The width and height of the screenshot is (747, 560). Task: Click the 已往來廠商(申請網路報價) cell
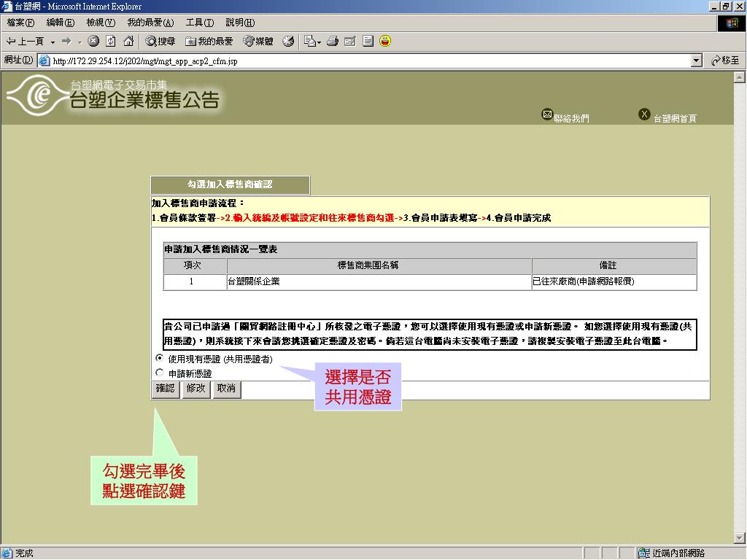point(614,282)
